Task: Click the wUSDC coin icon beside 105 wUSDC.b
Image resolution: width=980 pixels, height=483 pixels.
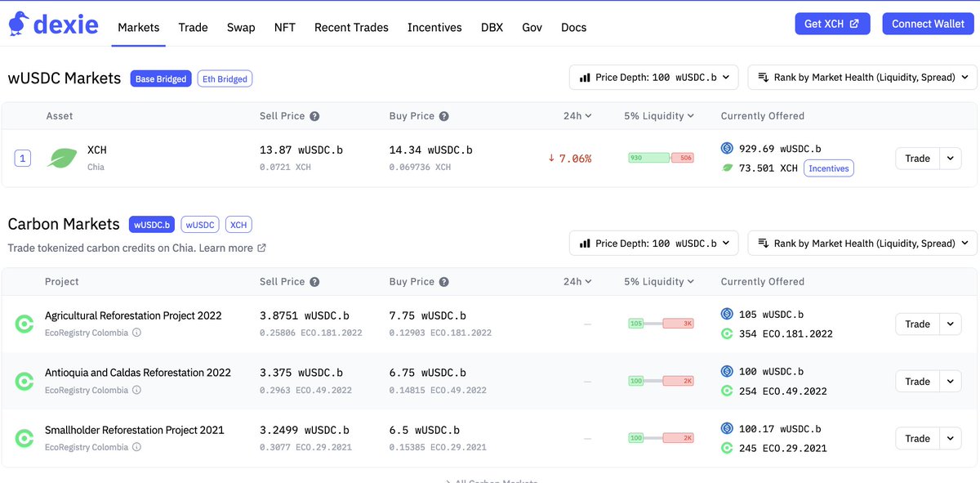Action: click(727, 314)
